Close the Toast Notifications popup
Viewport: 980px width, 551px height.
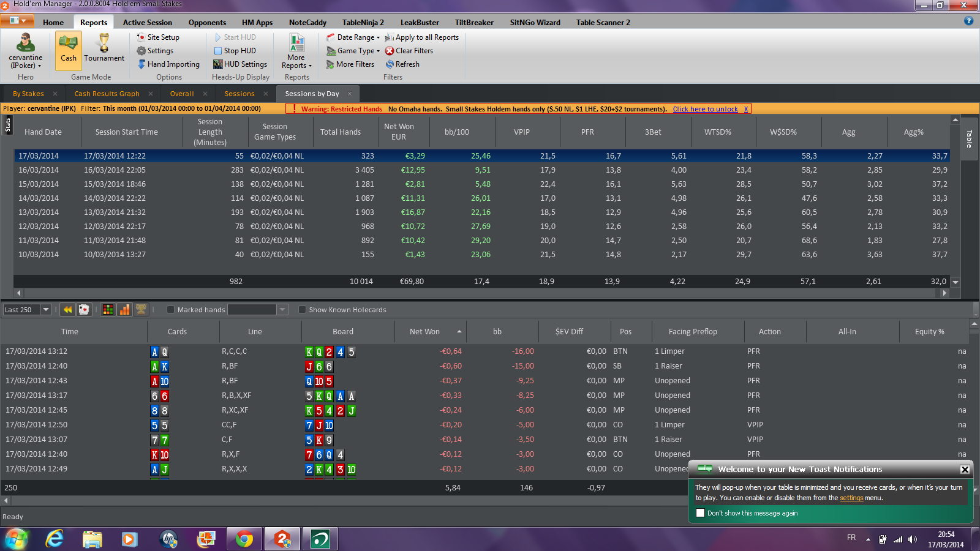point(965,470)
